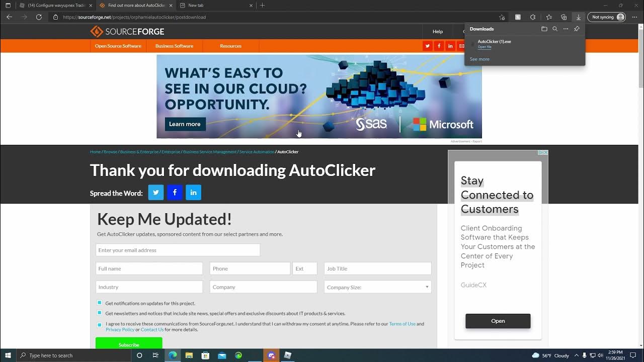Image resolution: width=644 pixels, height=362 pixels.
Task: Switch to the New tab tab
Action: [x=216, y=6]
